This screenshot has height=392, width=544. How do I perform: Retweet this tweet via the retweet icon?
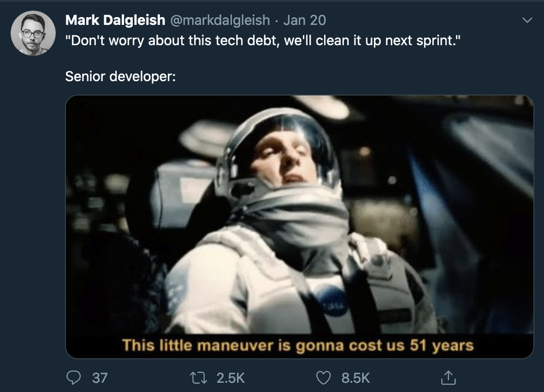click(199, 378)
